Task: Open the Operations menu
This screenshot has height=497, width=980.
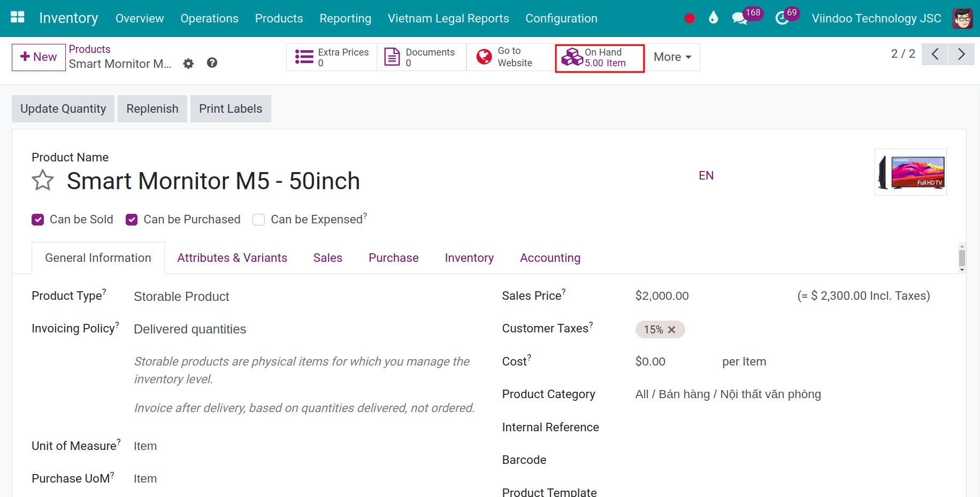Action: [x=209, y=18]
